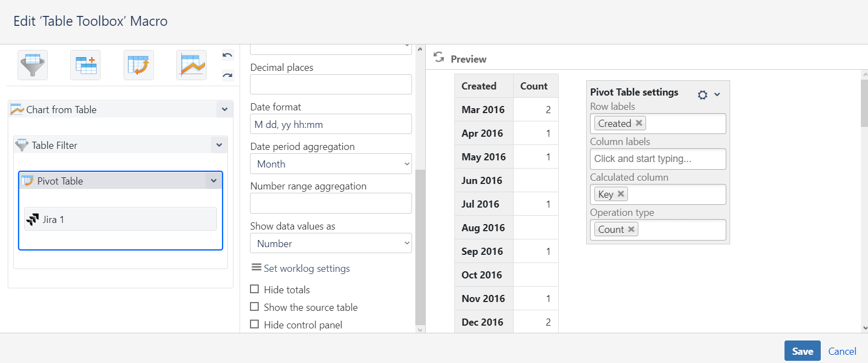Refresh the preview with the reload icon

tap(438, 57)
